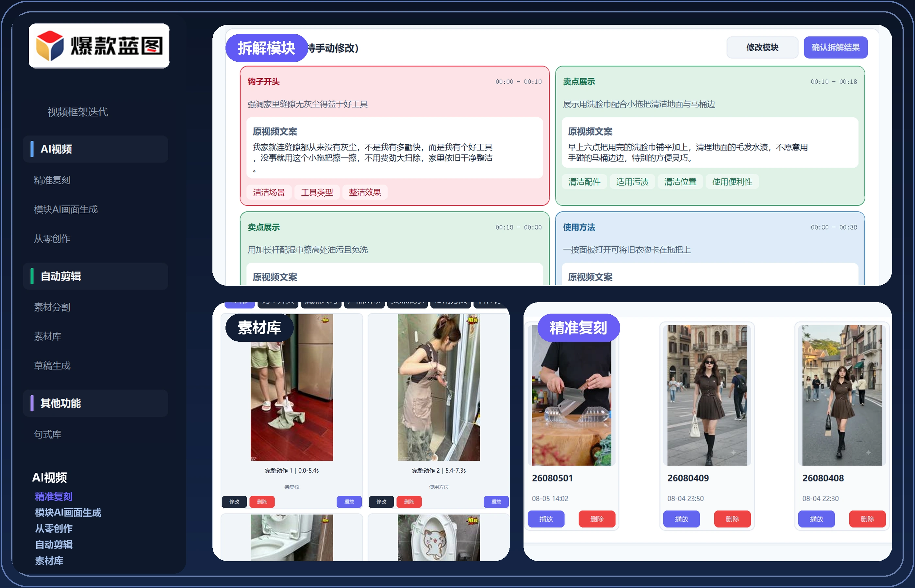Click the 08-04 23:50 timestamp
915x588 pixels.
tap(686, 498)
